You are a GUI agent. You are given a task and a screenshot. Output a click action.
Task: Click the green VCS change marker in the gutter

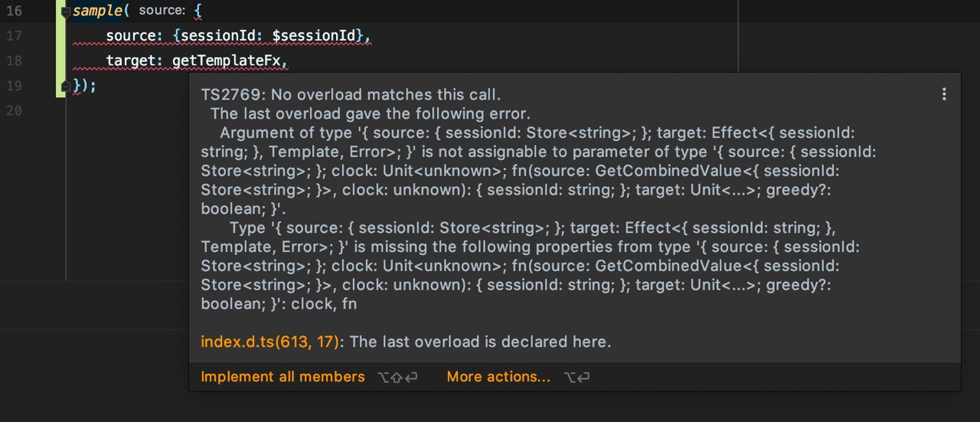point(60,48)
